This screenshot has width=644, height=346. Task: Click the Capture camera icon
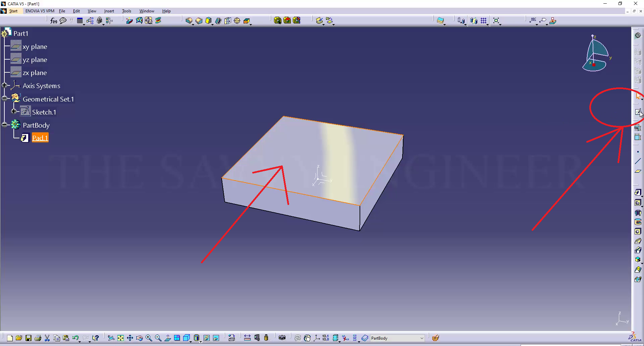282,338
